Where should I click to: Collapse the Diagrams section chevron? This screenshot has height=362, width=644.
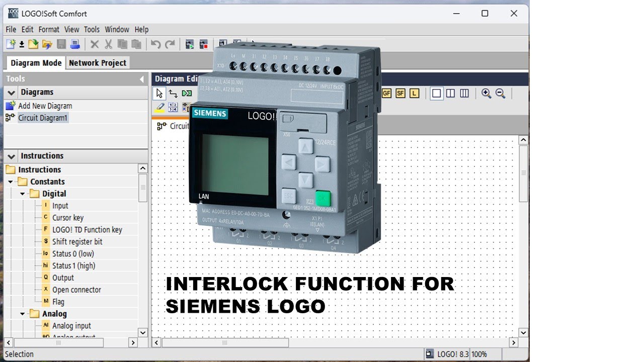pos(11,93)
